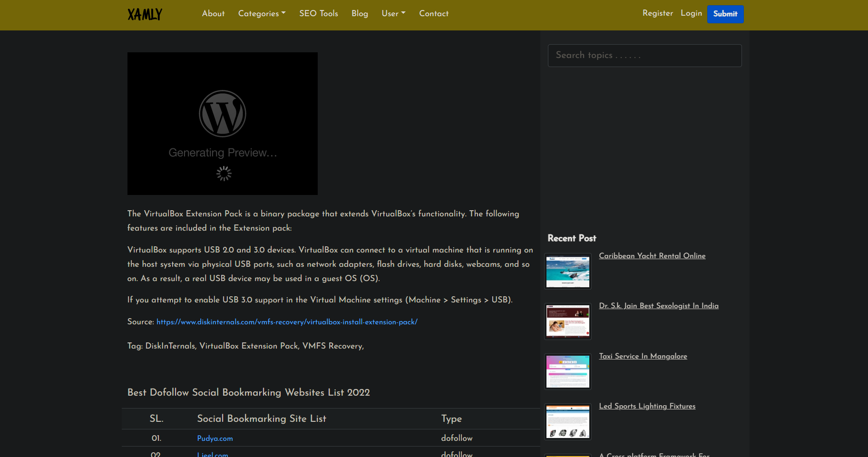Viewport: 868px width, 457px height.
Task: Open the diskinternals.com source link
Action: [x=287, y=322]
